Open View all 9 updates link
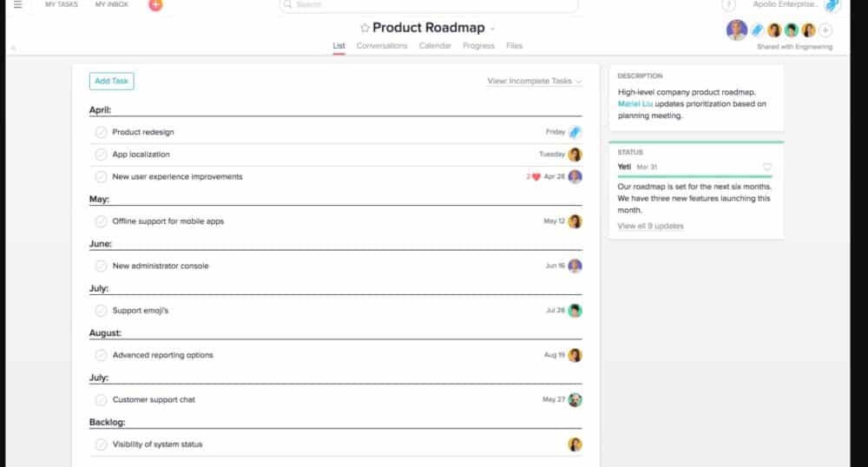 (650, 226)
